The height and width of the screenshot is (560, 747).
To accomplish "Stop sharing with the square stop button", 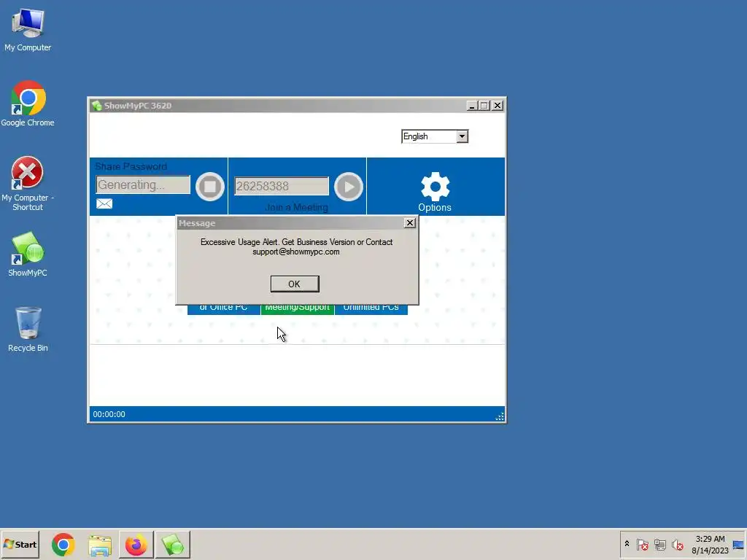I will [x=210, y=186].
